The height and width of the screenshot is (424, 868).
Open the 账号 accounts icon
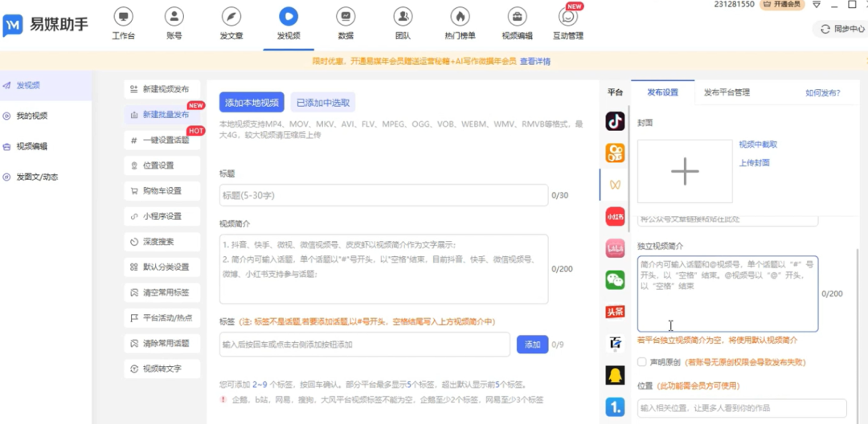click(174, 17)
